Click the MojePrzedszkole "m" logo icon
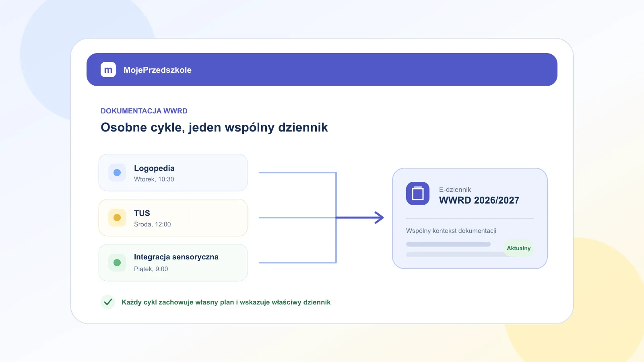The image size is (644, 362). (x=108, y=70)
